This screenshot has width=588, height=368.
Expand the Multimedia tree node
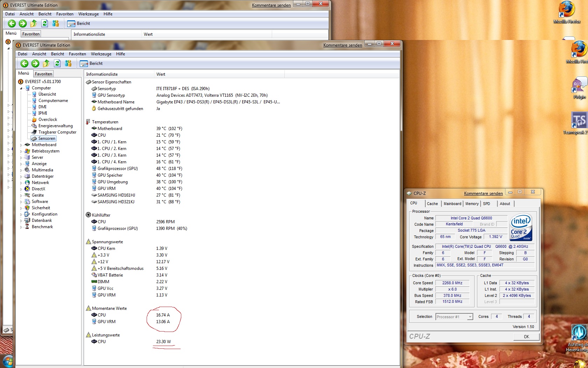coord(21,170)
